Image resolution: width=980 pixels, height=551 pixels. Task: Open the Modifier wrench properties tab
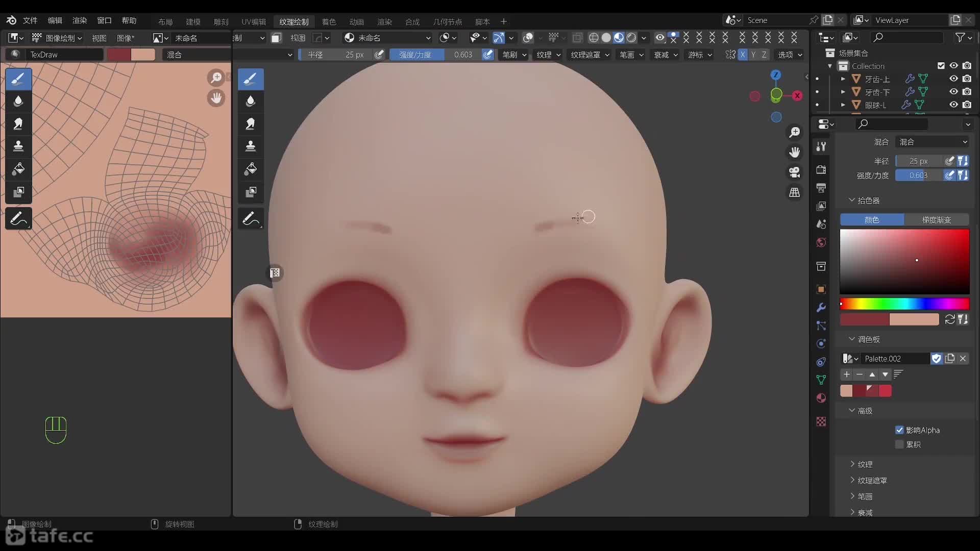pos(821,308)
